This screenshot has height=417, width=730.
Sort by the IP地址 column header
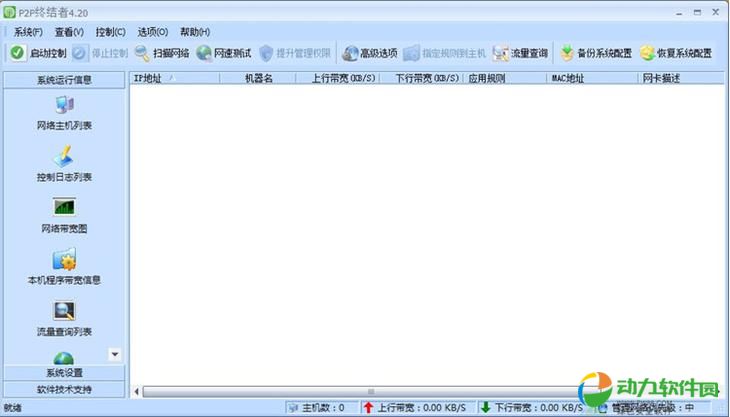[x=148, y=77]
